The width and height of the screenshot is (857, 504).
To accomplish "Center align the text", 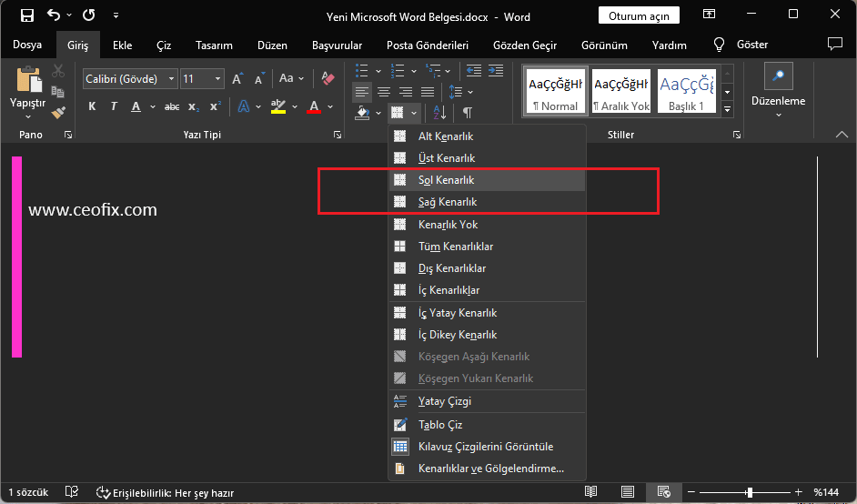I will [384, 92].
